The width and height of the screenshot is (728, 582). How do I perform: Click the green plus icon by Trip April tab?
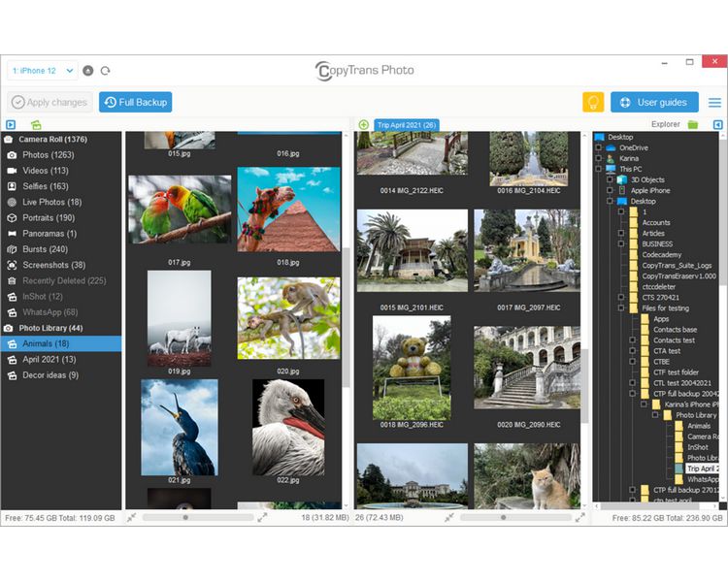(364, 124)
